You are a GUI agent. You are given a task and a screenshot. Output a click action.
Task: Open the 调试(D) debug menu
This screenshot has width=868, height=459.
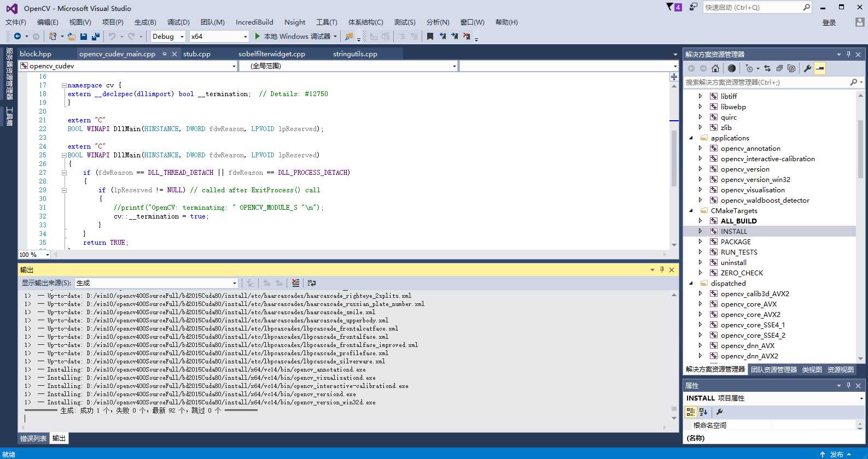(x=178, y=22)
